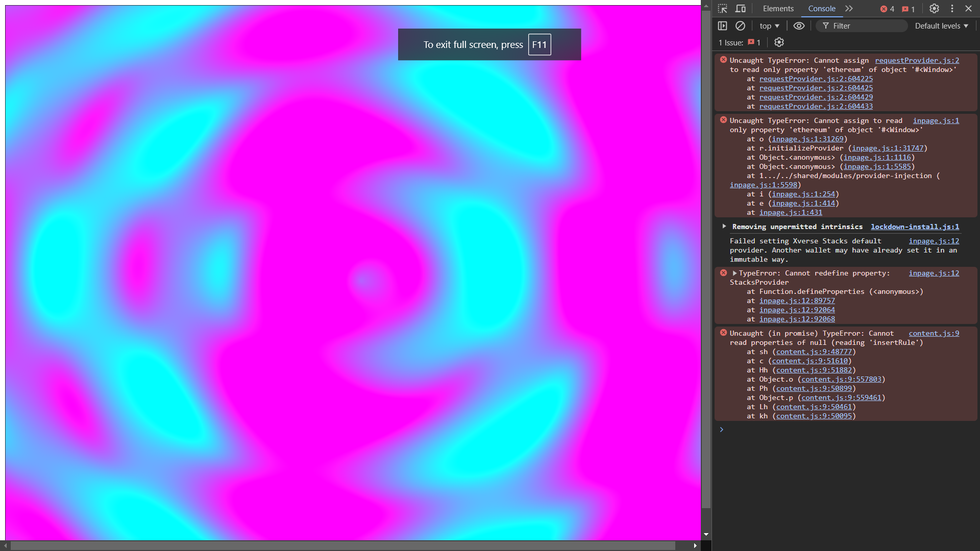The width and height of the screenshot is (980, 551).
Task: Select the inspect element tool
Action: coord(722,9)
